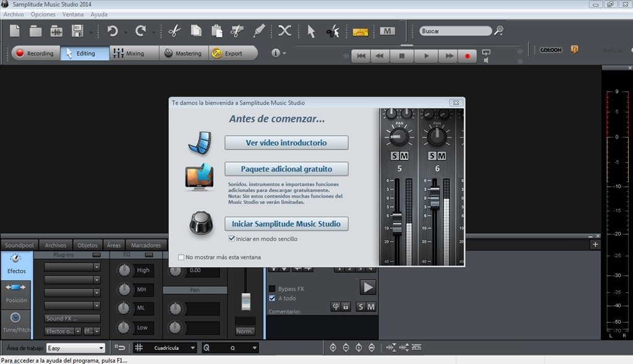Click the Low EQ knob
Screen dimensions: 633x364
[124, 328]
